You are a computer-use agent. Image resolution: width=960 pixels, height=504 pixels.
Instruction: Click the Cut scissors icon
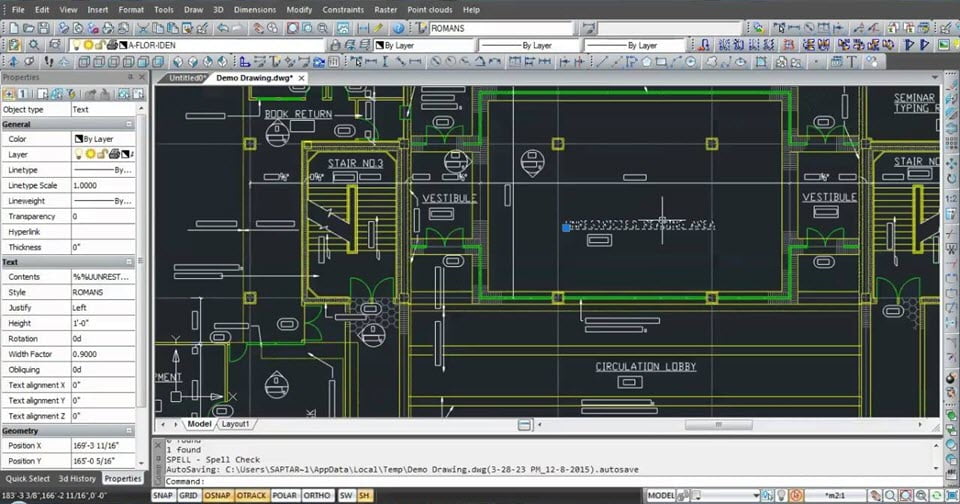tap(143, 28)
